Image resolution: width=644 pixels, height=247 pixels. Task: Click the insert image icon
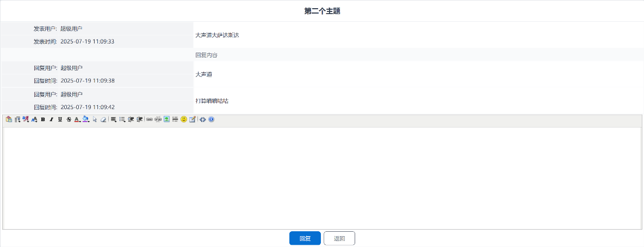click(x=167, y=119)
